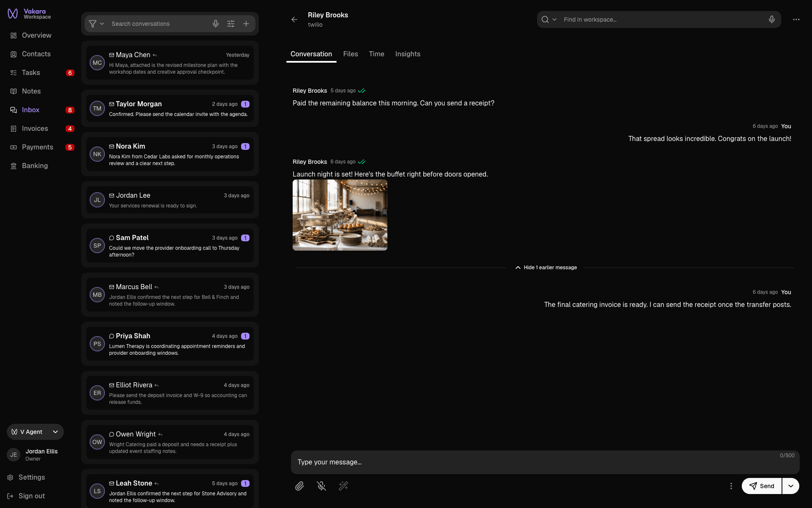Image resolution: width=812 pixels, height=508 pixels.
Task: Click the magic wand AI compose icon
Action: pyautogui.click(x=343, y=486)
